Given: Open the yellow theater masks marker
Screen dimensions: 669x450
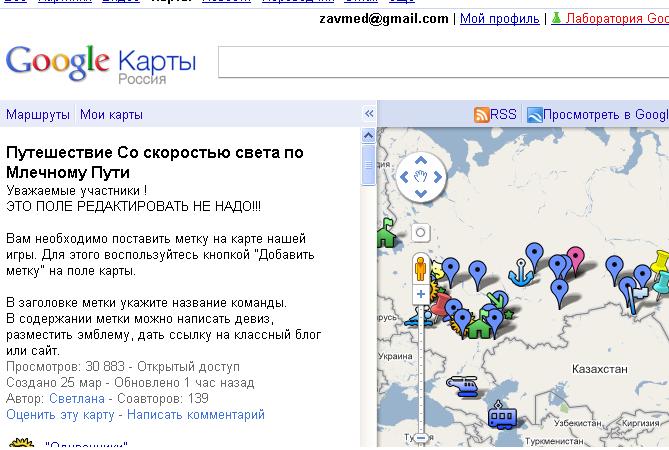Looking at the screenshot, I should click(x=436, y=269).
